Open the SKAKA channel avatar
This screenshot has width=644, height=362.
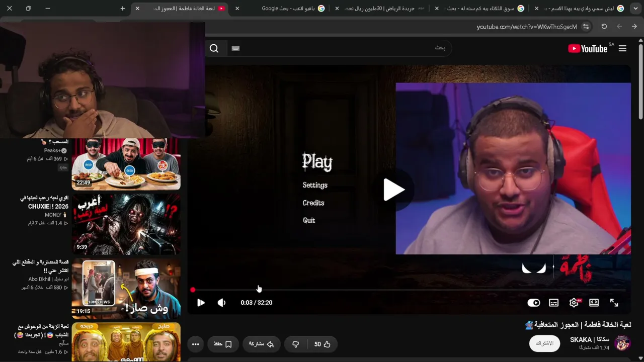[x=622, y=343]
